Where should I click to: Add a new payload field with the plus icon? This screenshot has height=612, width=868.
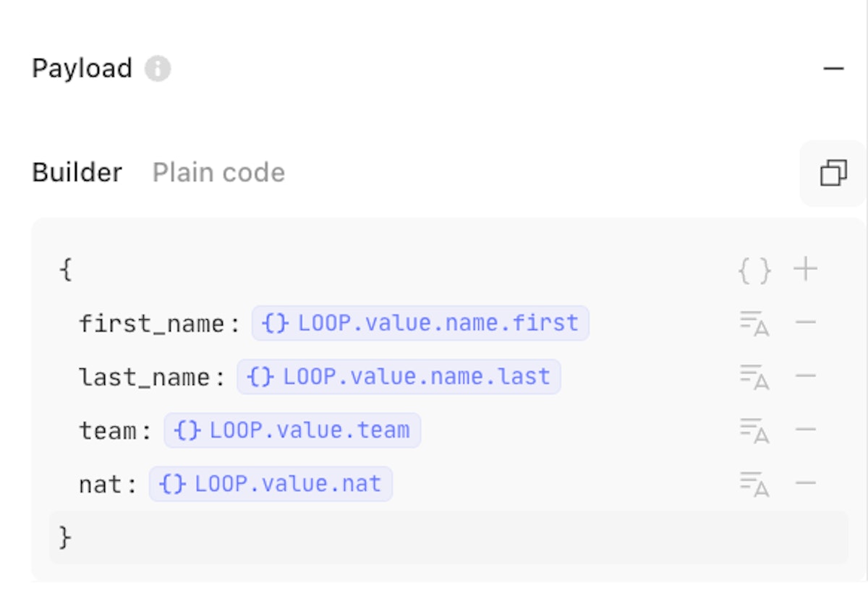pyautogui.click(x=805, y=270)
